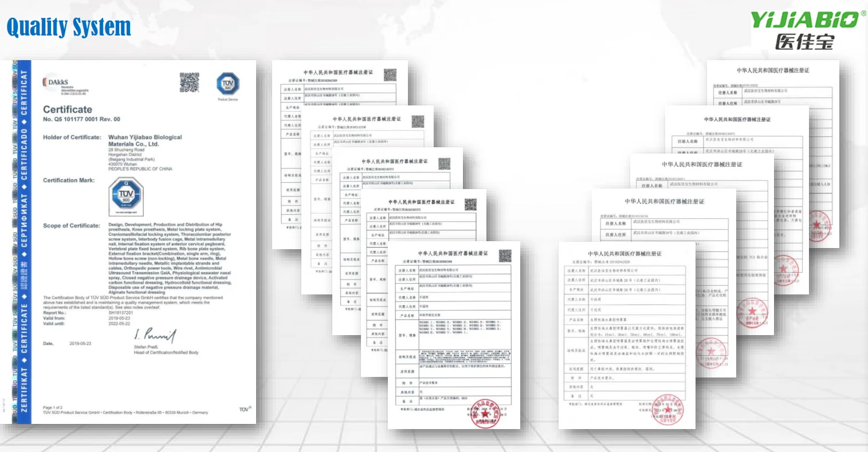Open the 生理性海水鼻腔喷雾器 registration certificate
Screen dimensions: 868x452
coord(627,335)
